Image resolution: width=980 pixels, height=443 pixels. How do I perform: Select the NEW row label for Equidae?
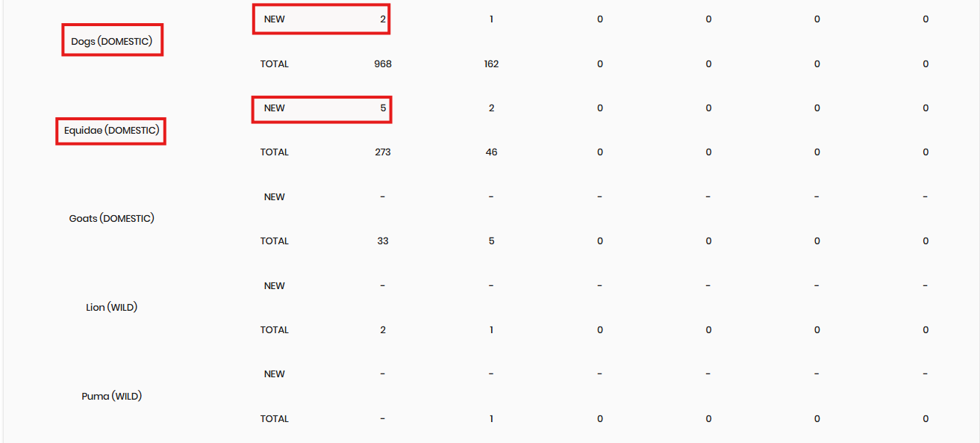coord(275,108)
